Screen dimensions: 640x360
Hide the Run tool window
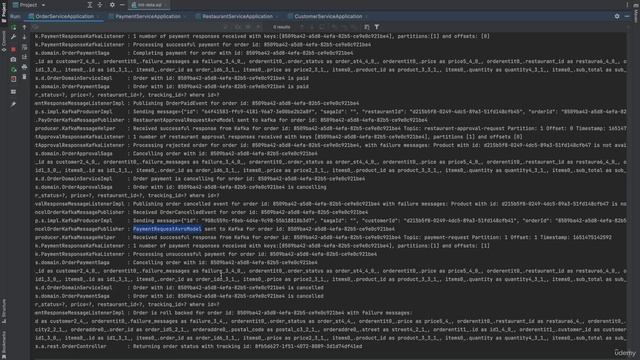(627, 16)
